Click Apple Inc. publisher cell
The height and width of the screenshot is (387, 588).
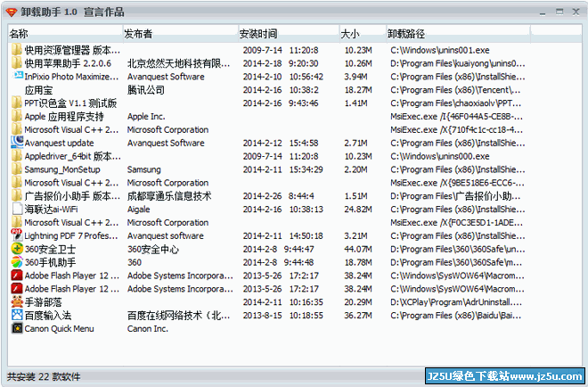[146, 116]
